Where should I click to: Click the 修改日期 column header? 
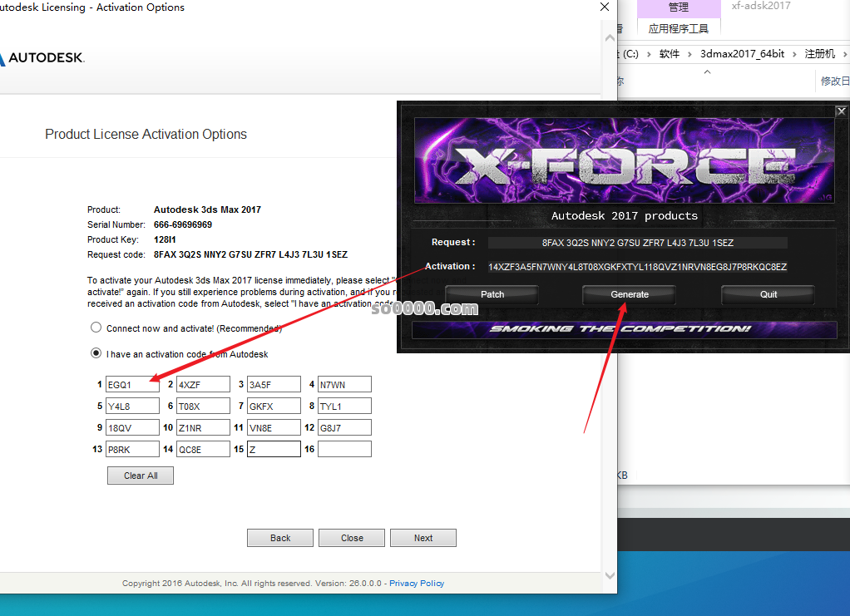pyautogui.click(x=834, y=81)
